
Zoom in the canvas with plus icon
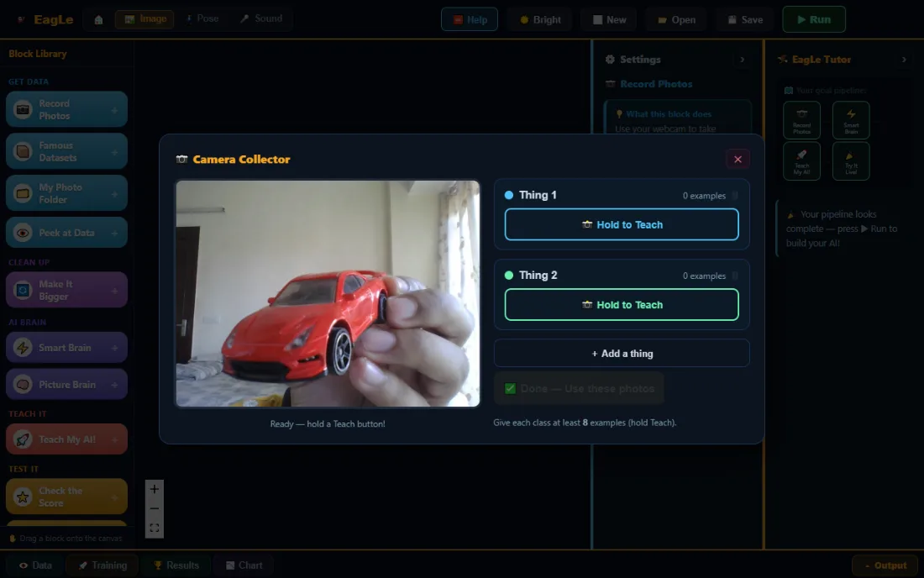pos(155,489)
